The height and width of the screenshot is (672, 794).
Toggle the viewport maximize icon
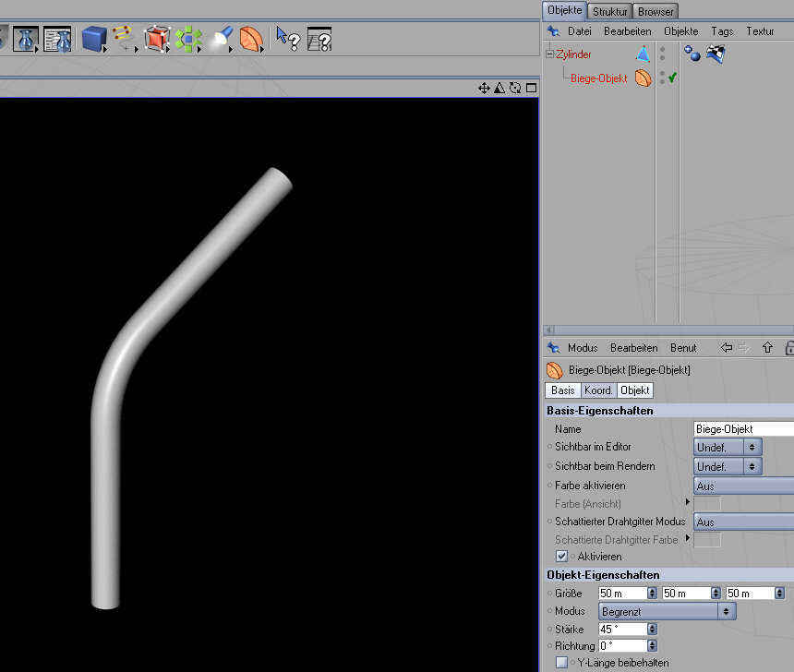531,88
